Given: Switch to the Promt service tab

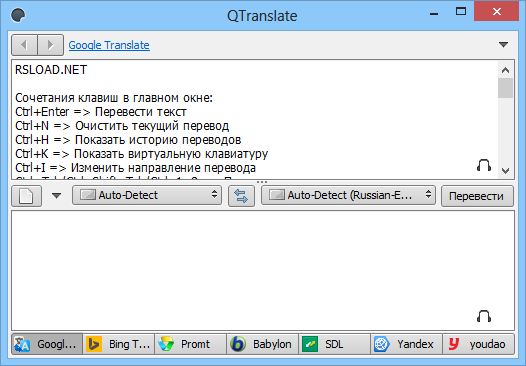Looking at the screenshot, I should click(x=191, y=344).
